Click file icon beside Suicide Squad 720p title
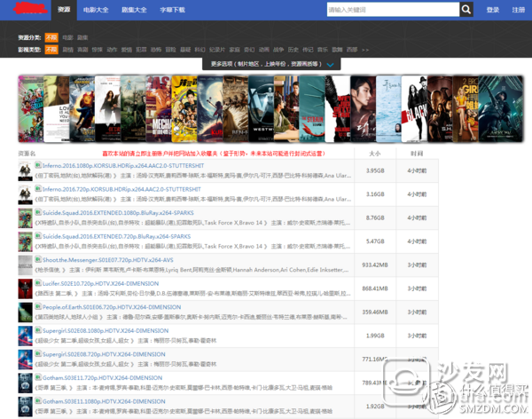Image resolution: width=532 pixels, height=419 pixels. tap(38, 235)
